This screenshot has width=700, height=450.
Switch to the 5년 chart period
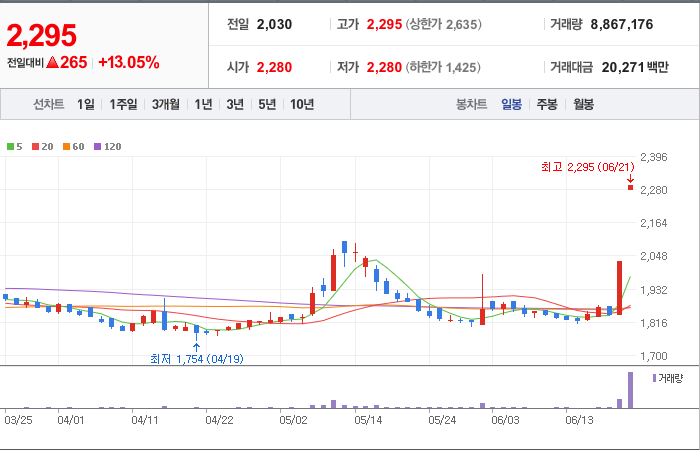267,104
